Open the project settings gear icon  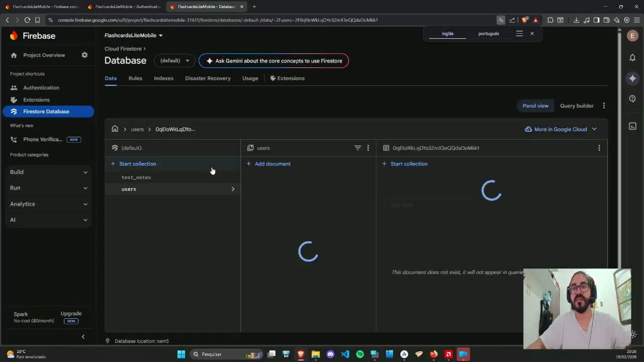(x=85, y=55)
